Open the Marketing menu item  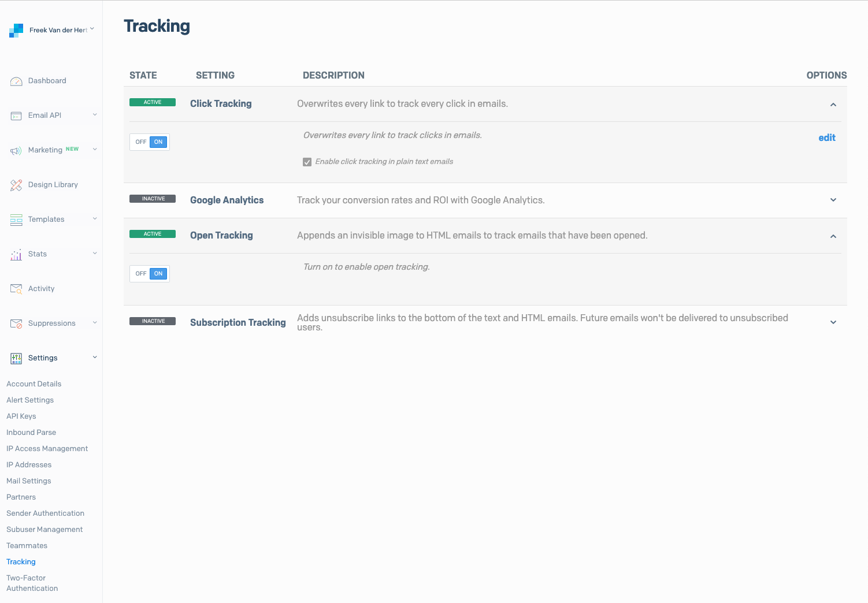pos(45,150)
